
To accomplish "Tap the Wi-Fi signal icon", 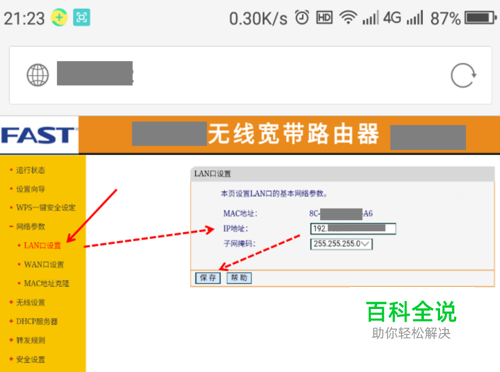I will pos(348,18).
